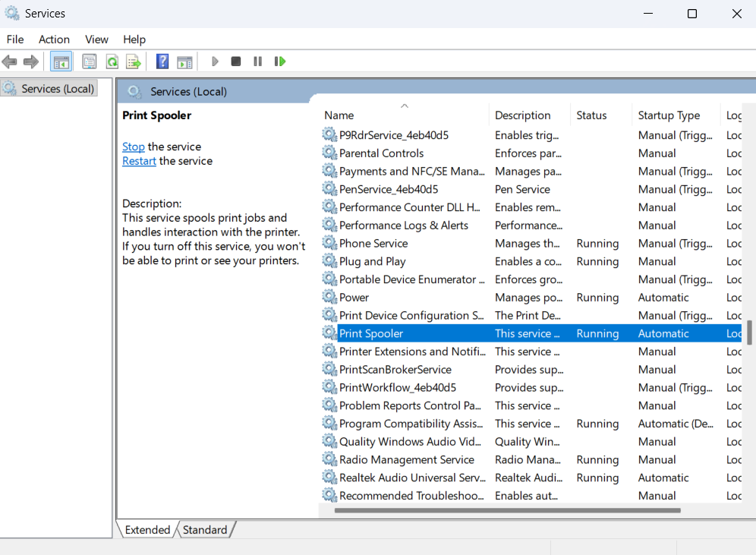
Task: Open the View menu
Action: [x=96, y=39]
